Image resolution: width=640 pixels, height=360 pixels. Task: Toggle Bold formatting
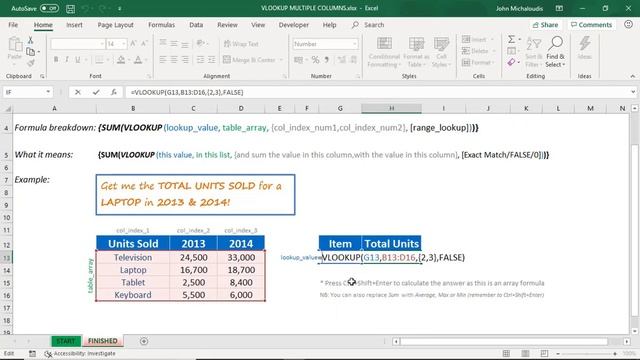pyautogui.click(x=56, y=60)
